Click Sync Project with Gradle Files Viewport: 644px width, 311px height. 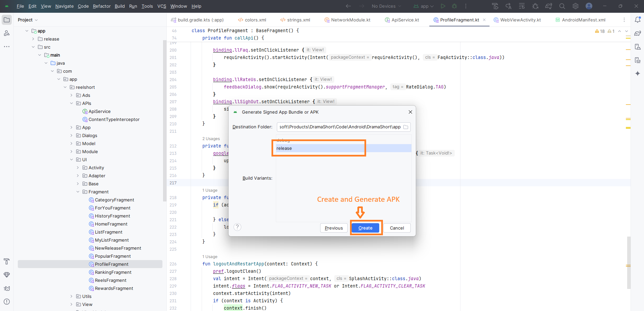[549, 6]
